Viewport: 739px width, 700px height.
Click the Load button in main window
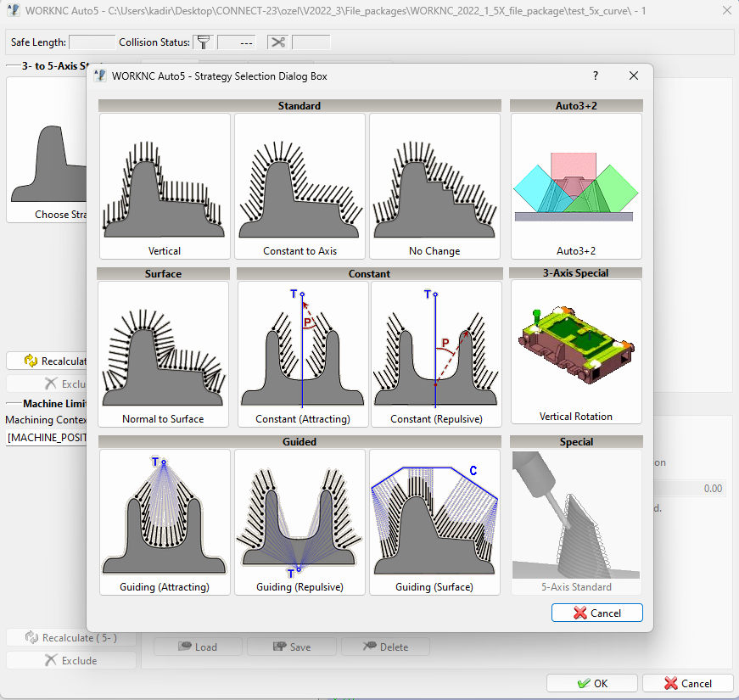(198, 647)
